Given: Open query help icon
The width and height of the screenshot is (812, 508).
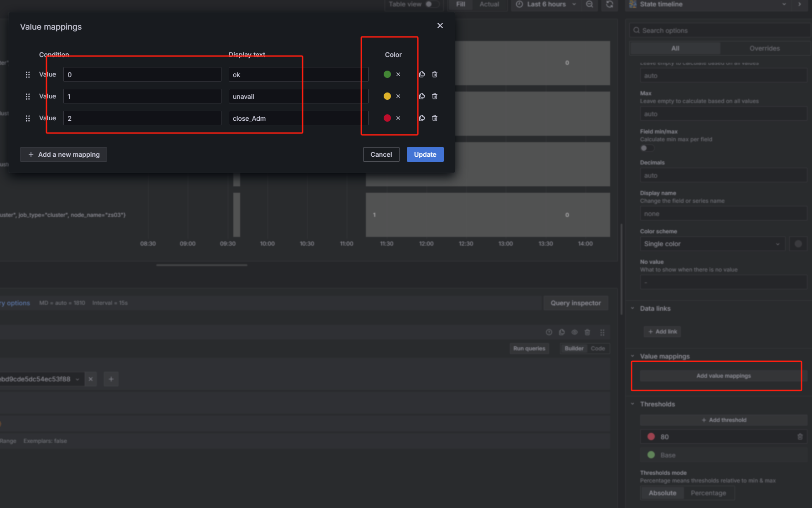Looking at the screenshot, I should [549, 332].
